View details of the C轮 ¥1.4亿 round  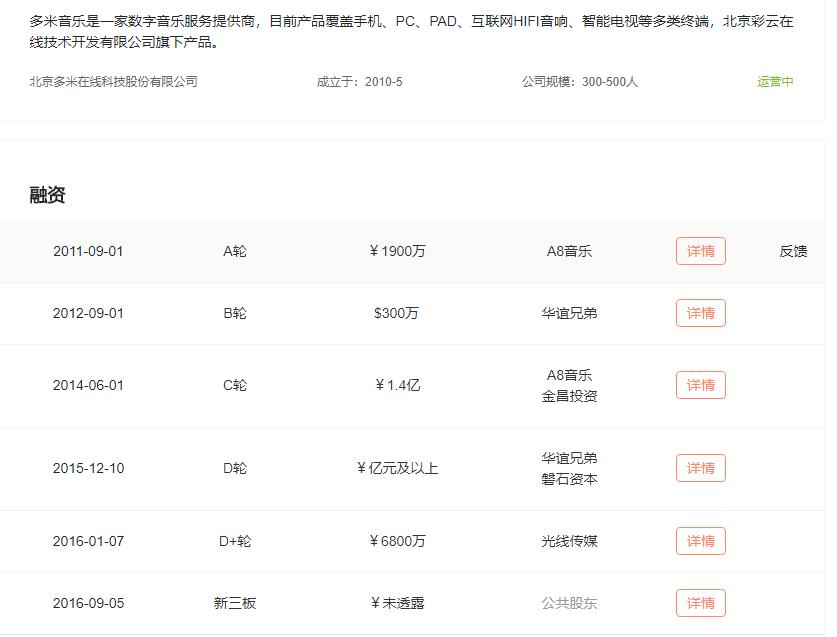(701, 385)
